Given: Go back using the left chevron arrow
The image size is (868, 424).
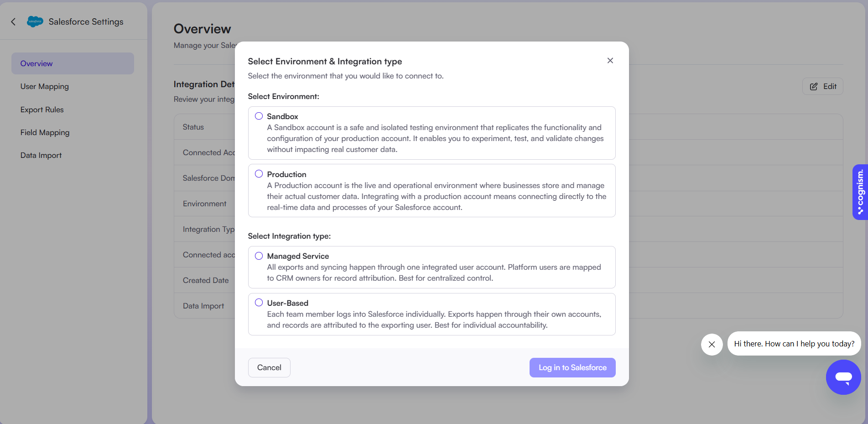Looking at the screenshot, I should point(13,21).
